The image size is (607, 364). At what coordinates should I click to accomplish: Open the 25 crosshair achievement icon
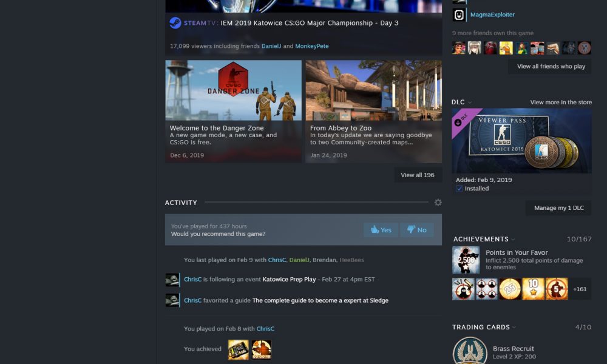coord(510,289)
